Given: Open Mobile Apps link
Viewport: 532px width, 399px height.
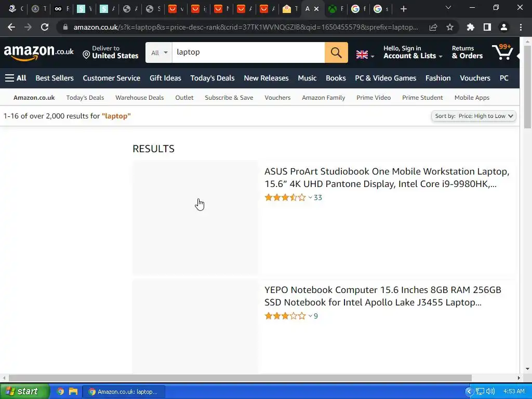Looking at the screenshot, I should point(472,98).
